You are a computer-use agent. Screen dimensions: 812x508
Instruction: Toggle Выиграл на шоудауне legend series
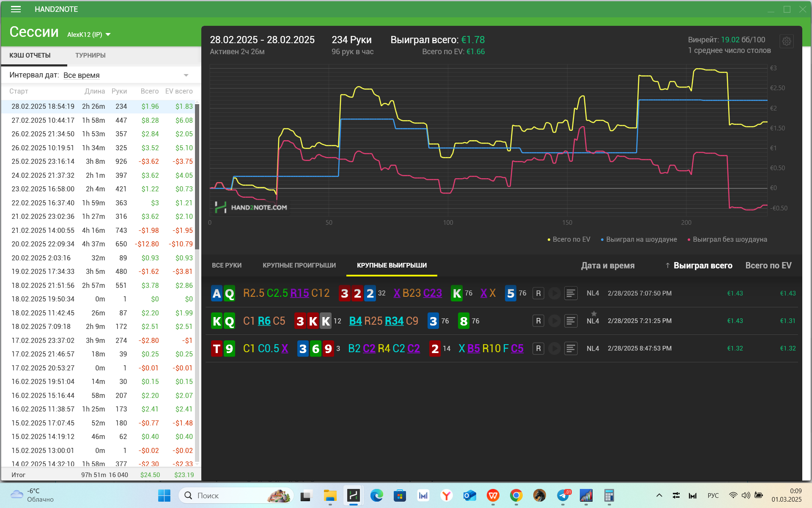tap(639, 240)
